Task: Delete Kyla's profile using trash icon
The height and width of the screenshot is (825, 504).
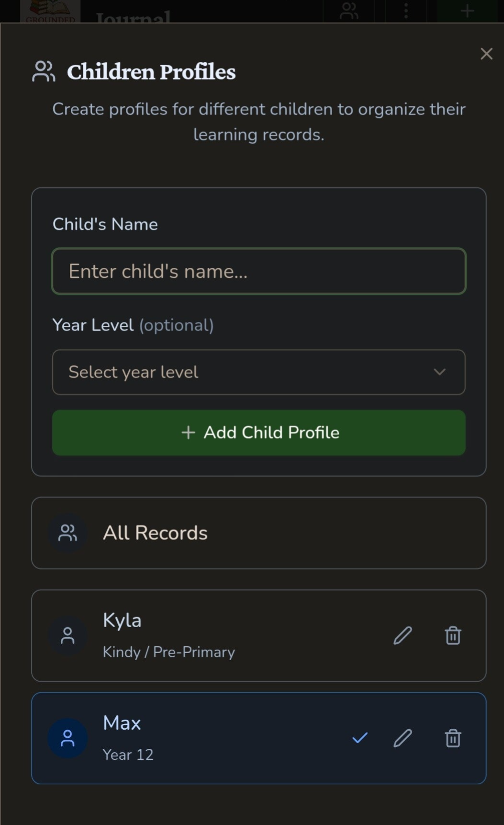Action: tap(453, 636)
